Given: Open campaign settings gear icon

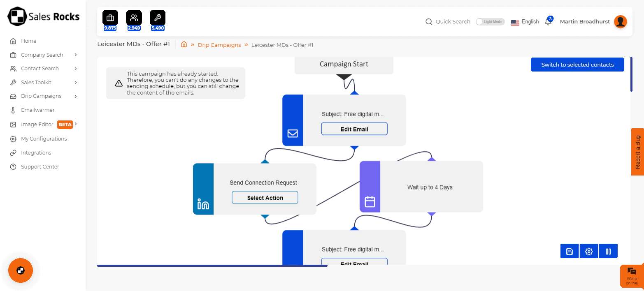Looking at the screenshot, I should [x=589, y=252].
